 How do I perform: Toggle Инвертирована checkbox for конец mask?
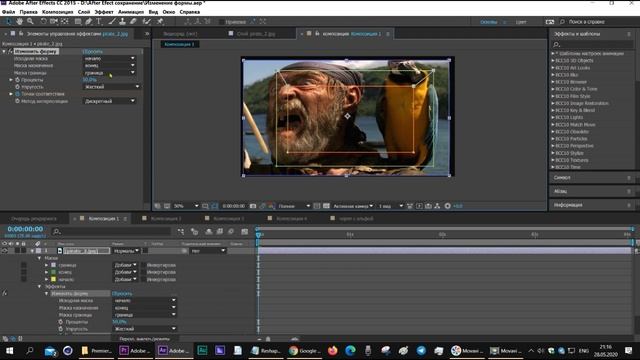143,272
